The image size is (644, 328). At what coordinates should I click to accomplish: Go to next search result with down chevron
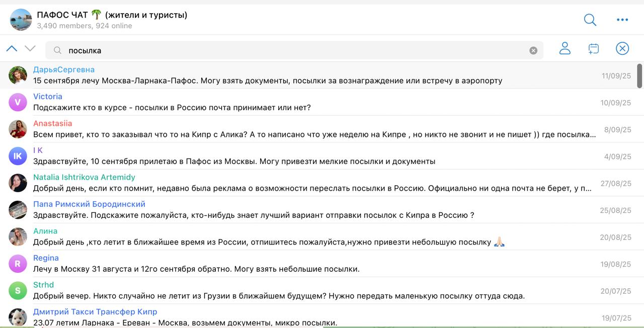[30, 49]
